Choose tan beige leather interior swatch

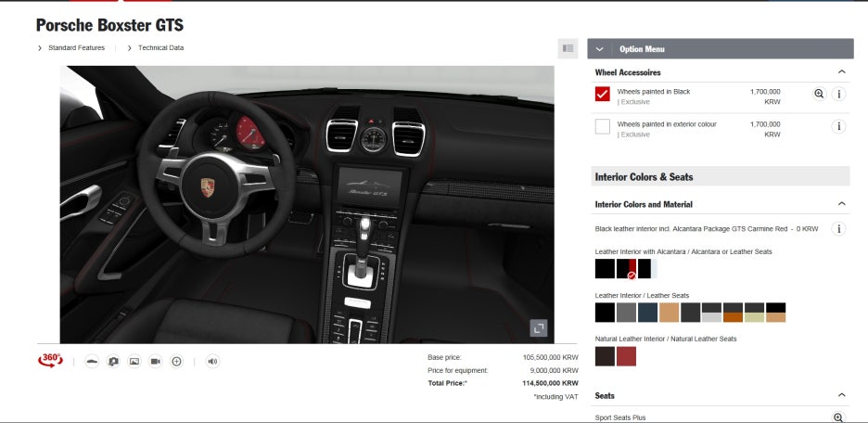670,313
